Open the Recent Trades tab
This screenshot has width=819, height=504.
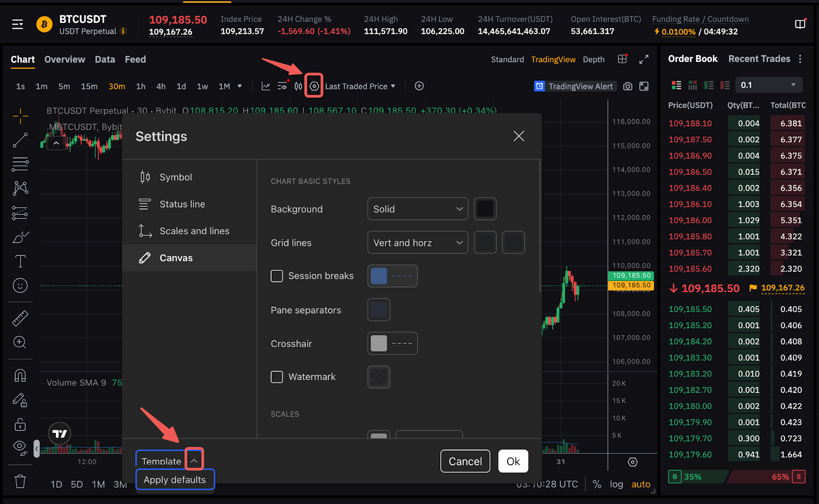759,59
